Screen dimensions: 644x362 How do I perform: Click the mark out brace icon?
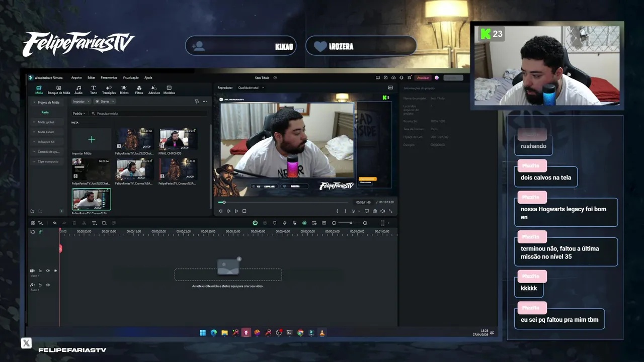coord(345,211)
